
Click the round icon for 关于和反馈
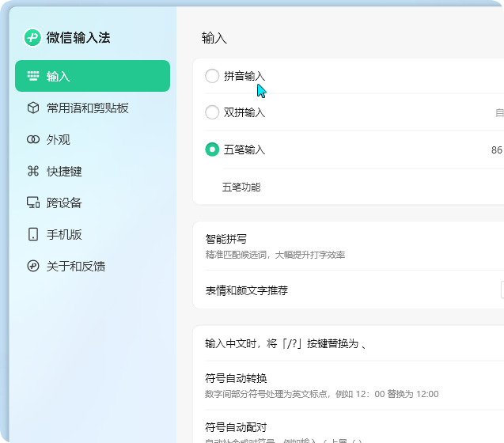point(32,266)
